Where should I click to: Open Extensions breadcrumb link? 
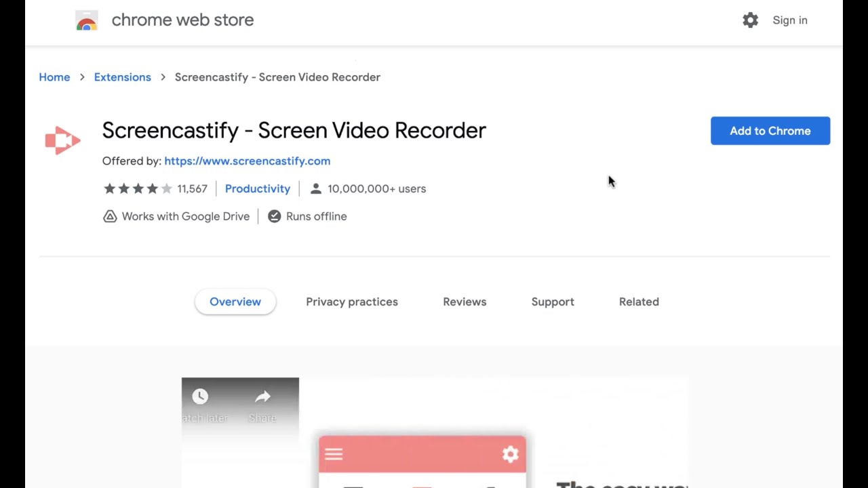(122, 77)
